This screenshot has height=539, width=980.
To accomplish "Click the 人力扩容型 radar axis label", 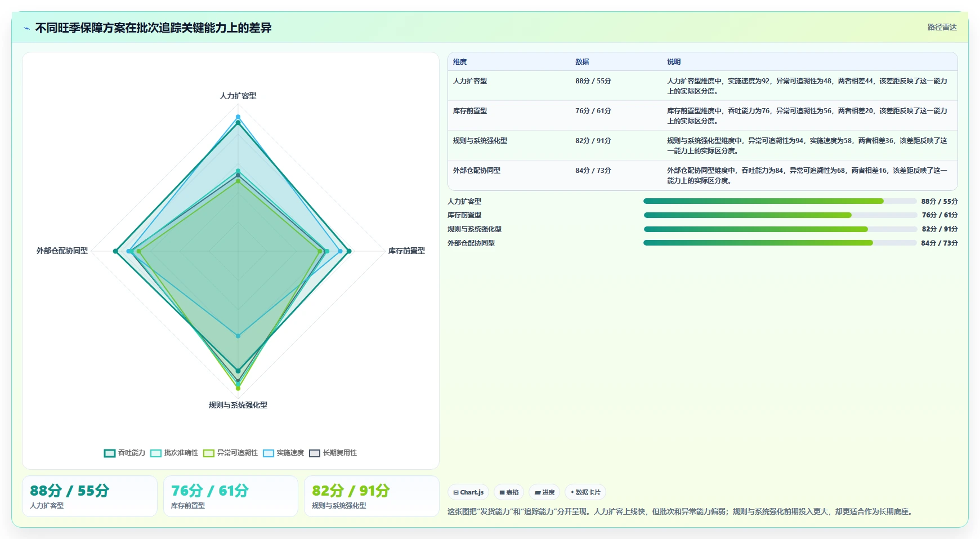I will pos(238,96).
